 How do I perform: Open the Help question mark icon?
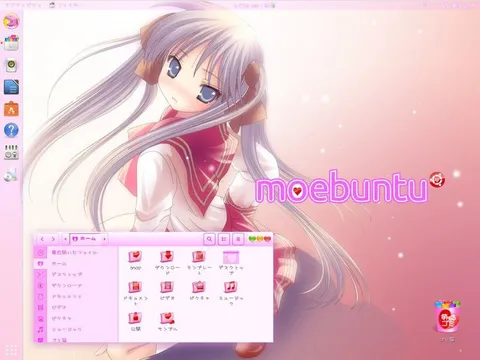coord(11,130)
